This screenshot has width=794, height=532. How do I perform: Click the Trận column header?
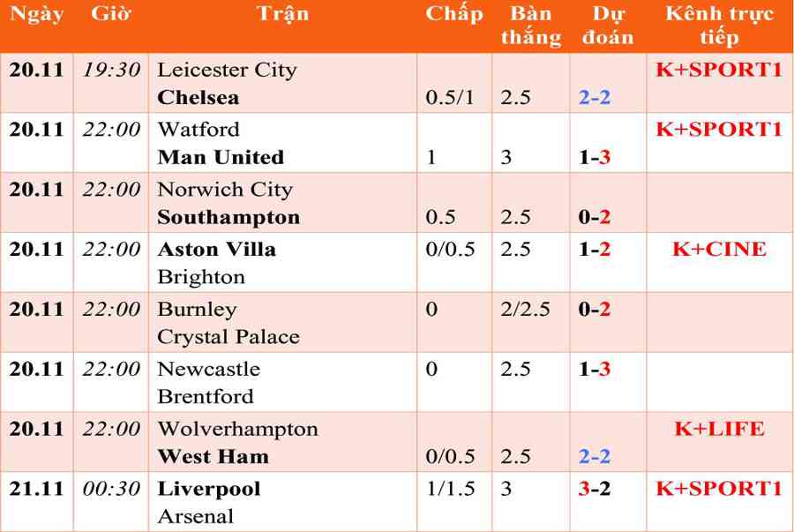[x=282, y=13]
